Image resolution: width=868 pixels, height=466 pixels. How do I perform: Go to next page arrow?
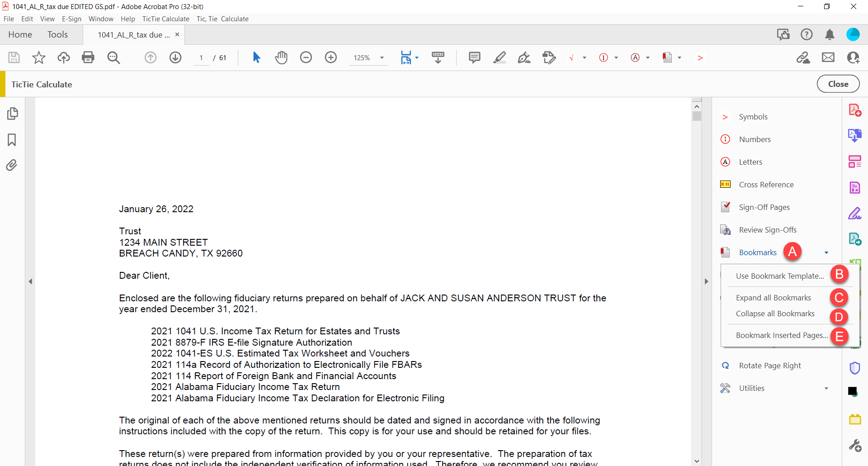pyautogui.click(x=175, y=57)
